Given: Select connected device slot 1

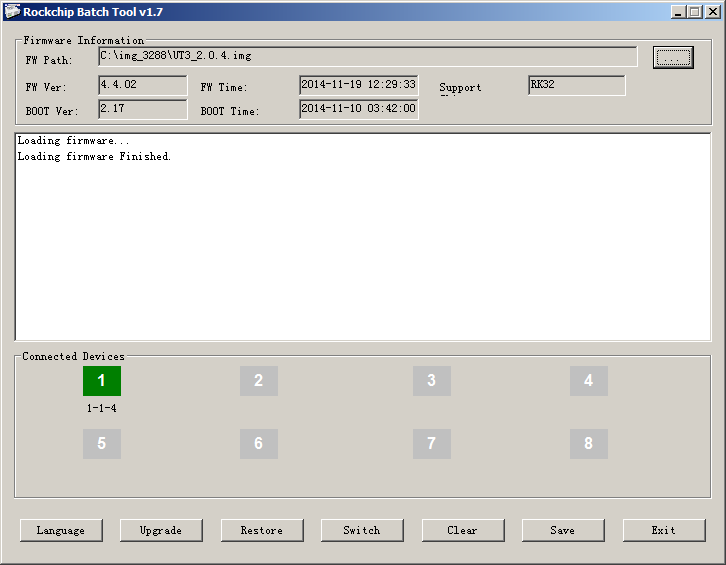Looking at the screenshot, I should 101,381.
